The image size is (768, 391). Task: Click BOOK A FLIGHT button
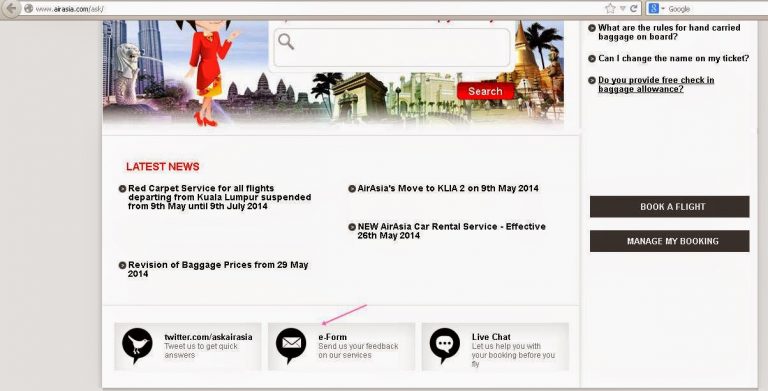[x=670, y=207]
